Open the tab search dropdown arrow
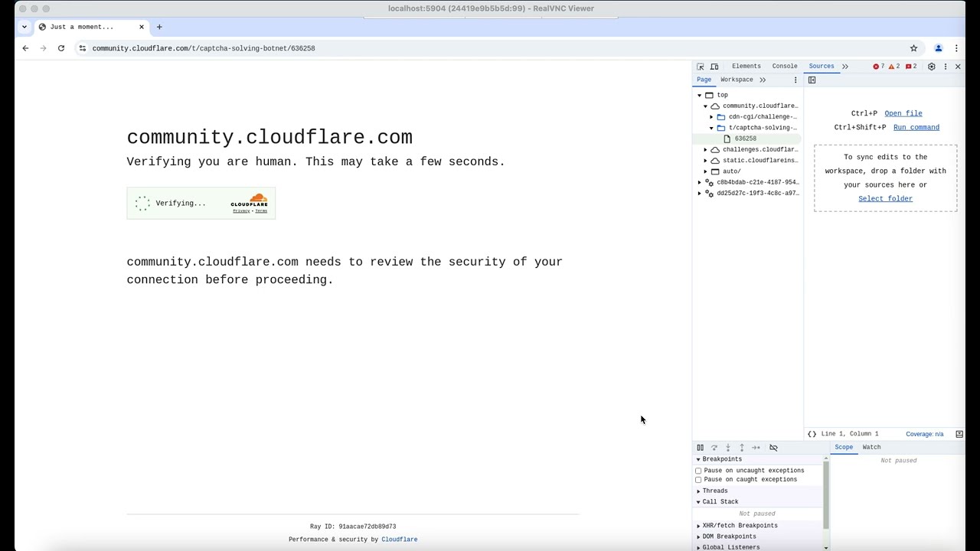The height and width of the screenshot is (551, 980). pyautogui.click(x=24, y=27)
